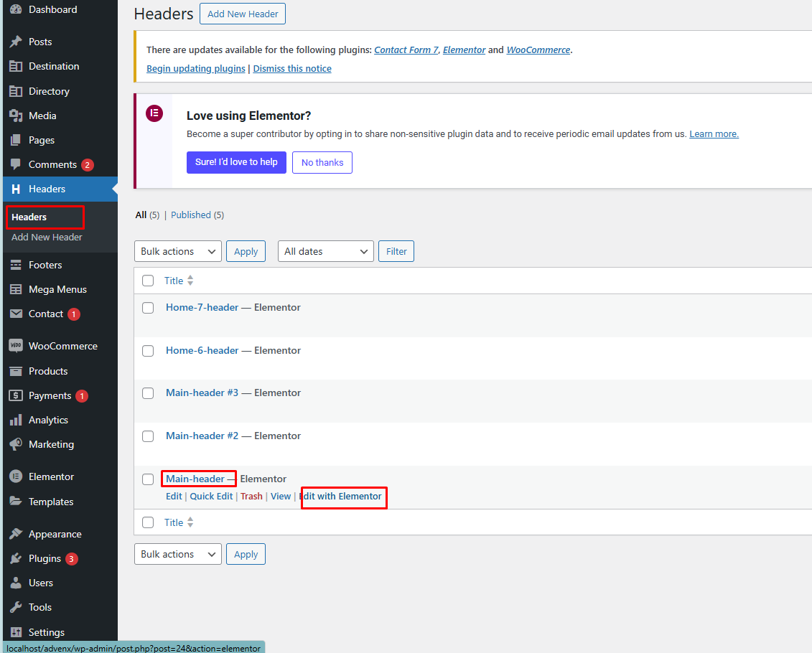Click the Appearance paintbrush icon
Image resolution: width=812 pixels, height=653 pixels.
coord(16,533)
